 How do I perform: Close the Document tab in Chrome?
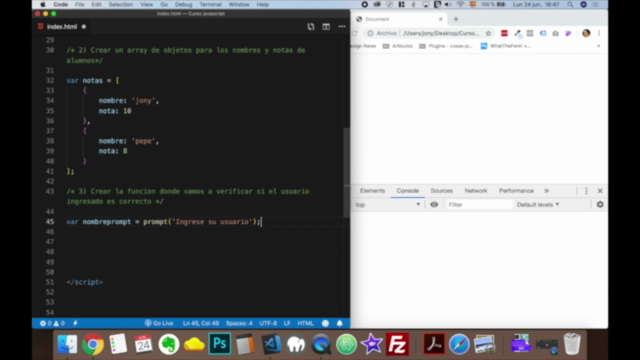pos(440,19)
